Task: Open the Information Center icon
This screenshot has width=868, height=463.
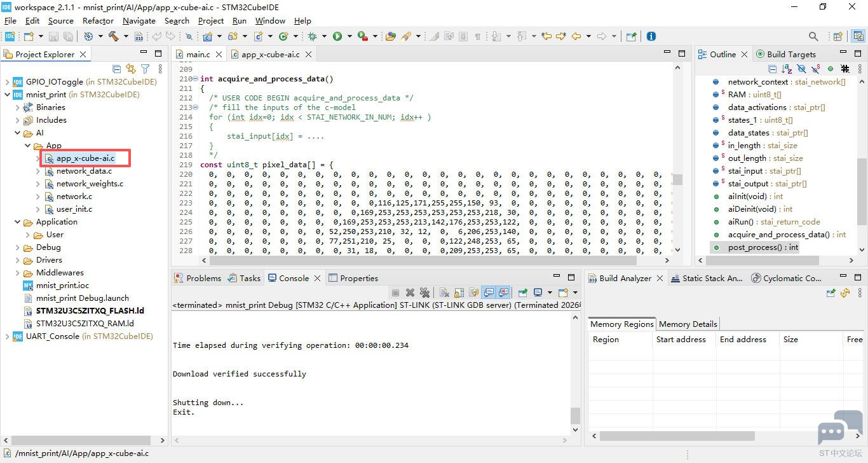Action: tap(651, 36)
